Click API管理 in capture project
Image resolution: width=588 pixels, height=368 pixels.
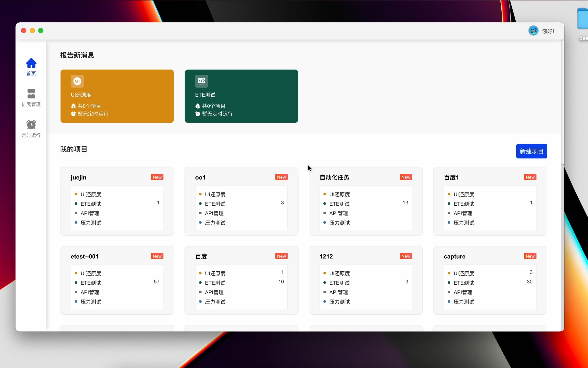pos(463,292)
